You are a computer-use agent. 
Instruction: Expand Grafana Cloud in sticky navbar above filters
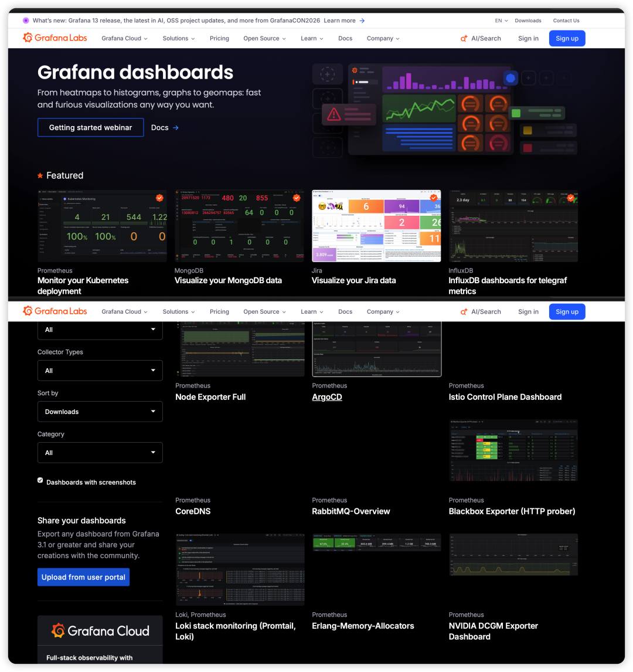(x=124, y=311)
